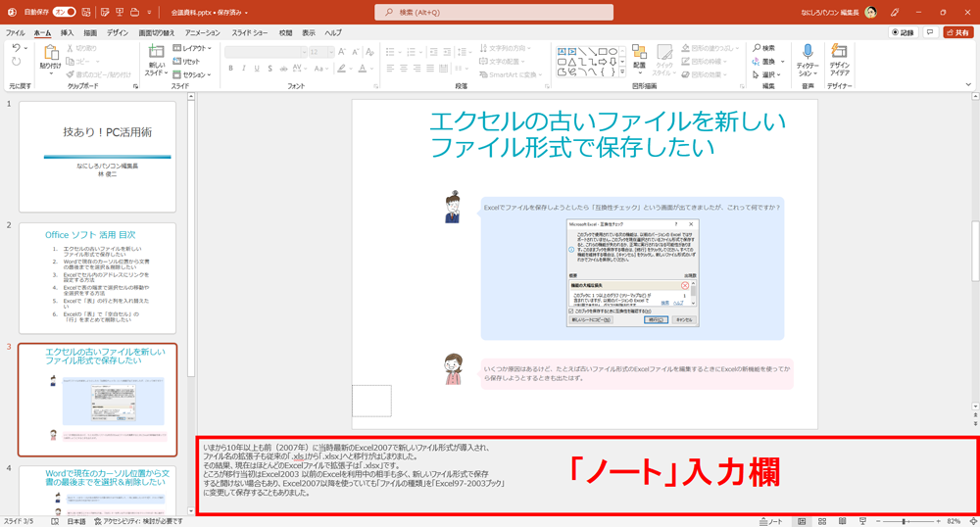The height and width of the screenshot is (527, 980).
Task: Open customize quick access toolbar arrow
Action: tap(149, 12)
